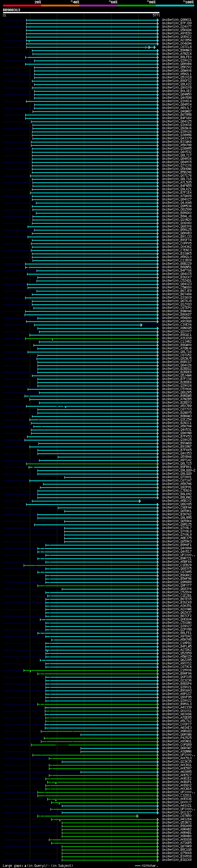Select the UniRef100_Q8W406 label
This screenshot has width=197, height=868.
(x=176, y=71)
